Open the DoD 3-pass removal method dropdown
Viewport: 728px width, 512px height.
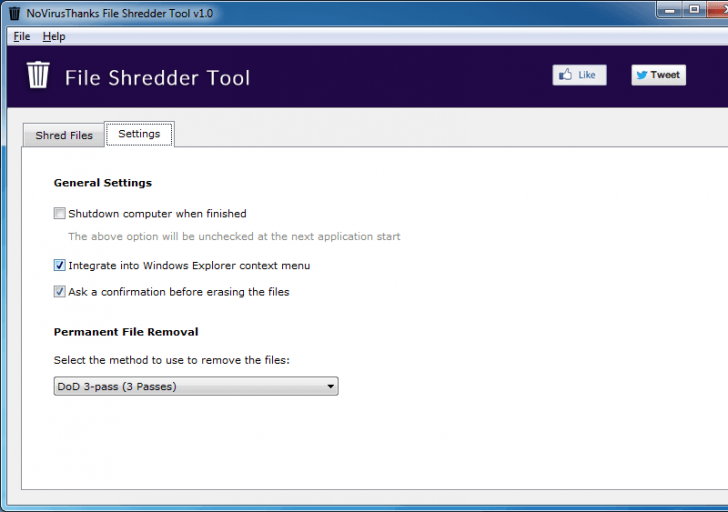pyautogui.click(x=196, y=386)
